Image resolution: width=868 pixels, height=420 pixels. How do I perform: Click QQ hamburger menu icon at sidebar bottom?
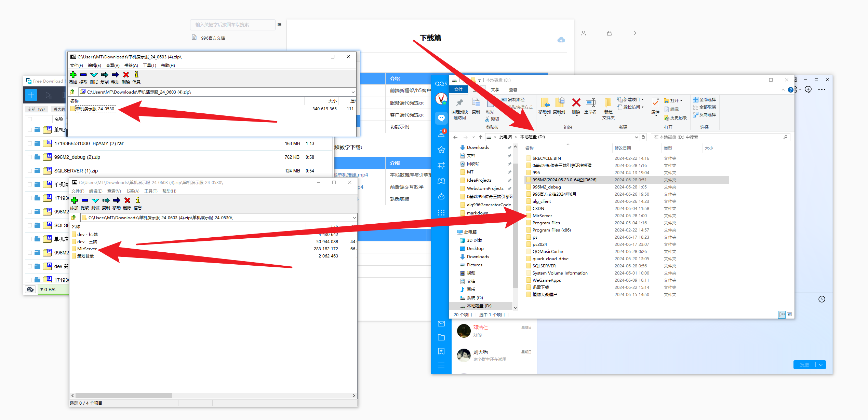tap(441, 365)
